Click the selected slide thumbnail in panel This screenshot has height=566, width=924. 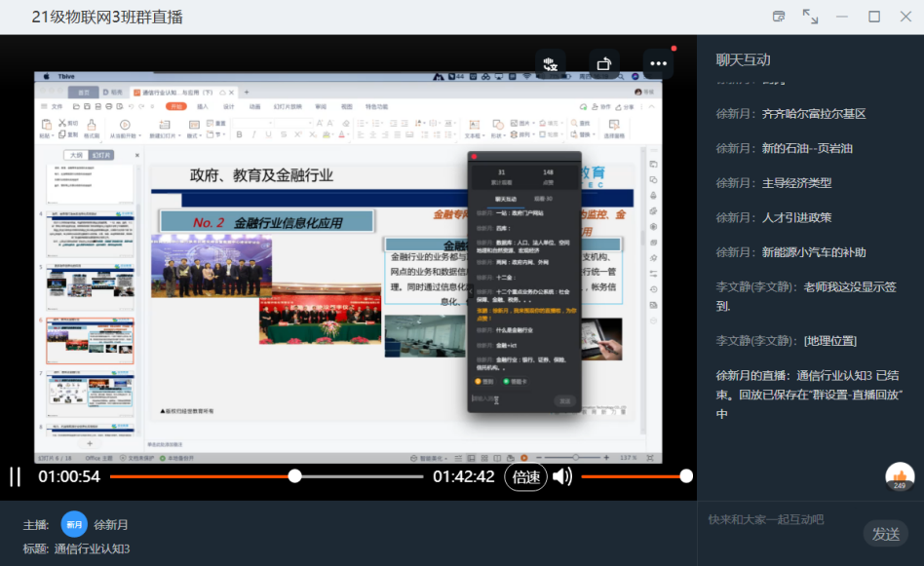click(91, 340)
